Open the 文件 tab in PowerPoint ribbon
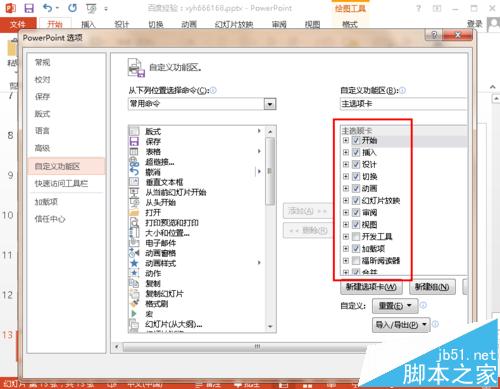Screen dimensions: 500x389 tap(18, 24)
